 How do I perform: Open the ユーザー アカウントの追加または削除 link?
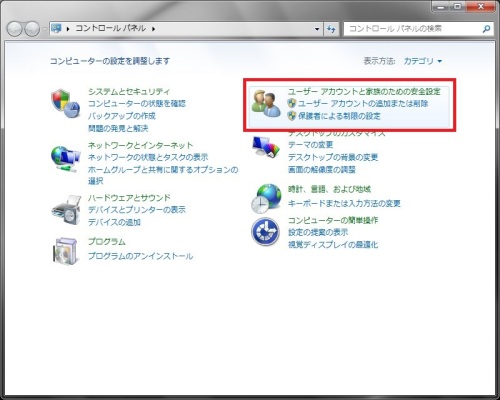pos(363,104)
